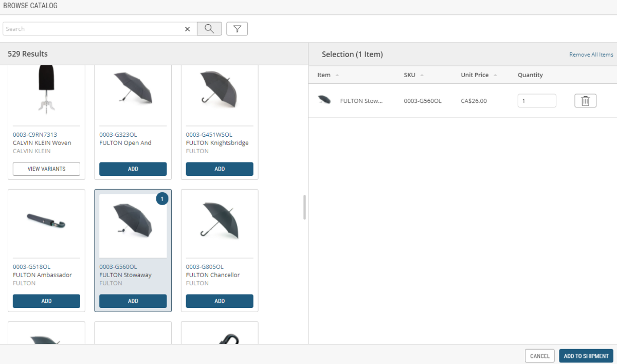Sort selection by Unit Price arrow
The image size is (617, 364).
[x=495, y=75]
